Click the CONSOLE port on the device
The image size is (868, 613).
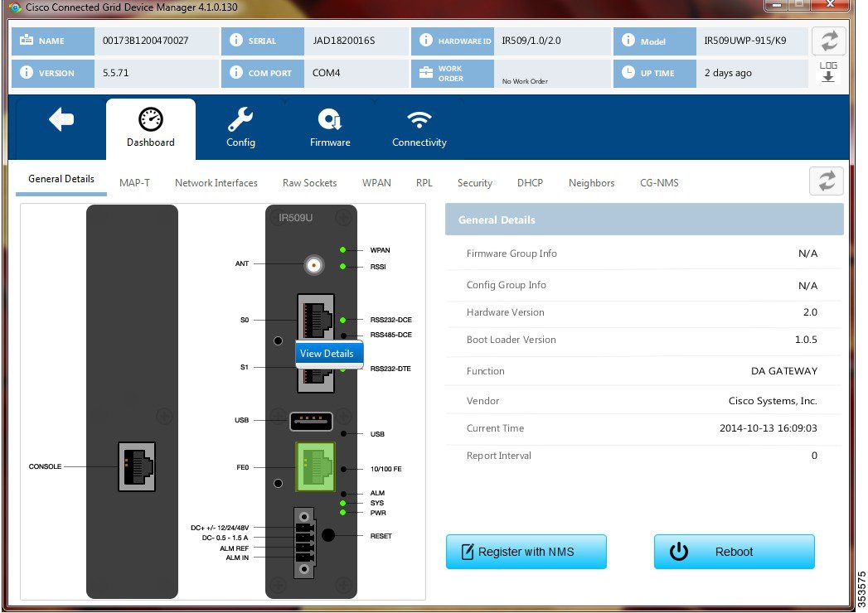137,466
